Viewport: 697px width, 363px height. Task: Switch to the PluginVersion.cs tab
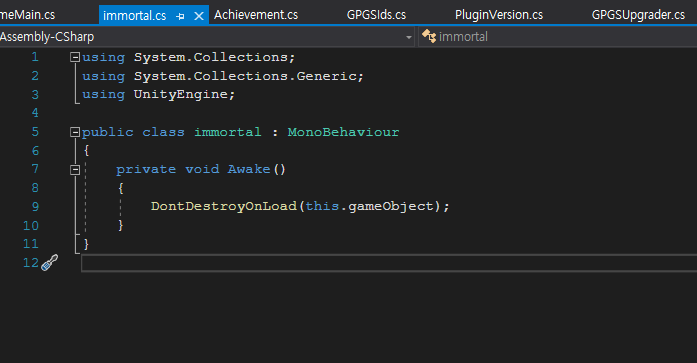click(x=499, y=15)
